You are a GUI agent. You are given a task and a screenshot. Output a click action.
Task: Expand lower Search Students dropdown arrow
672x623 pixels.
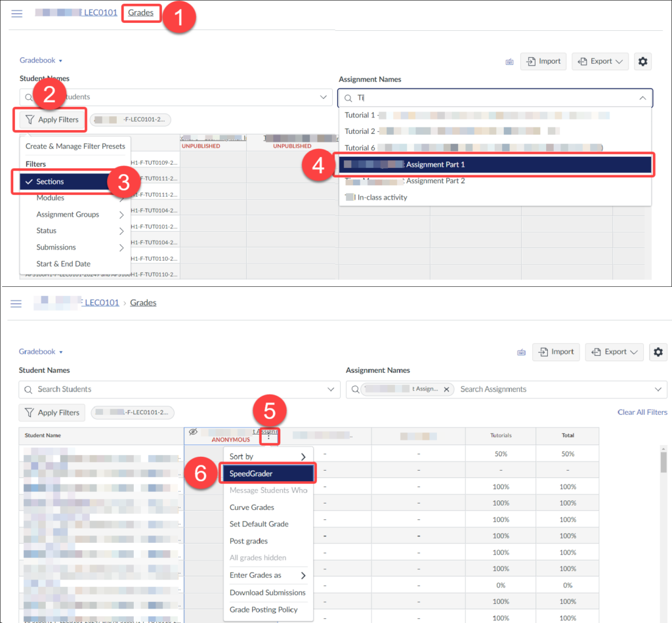(x=331, y=389)
